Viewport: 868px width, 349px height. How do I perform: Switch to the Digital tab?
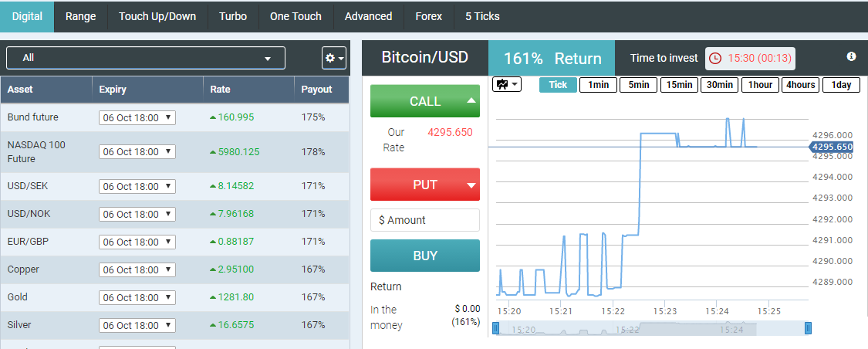pos(27,16)
